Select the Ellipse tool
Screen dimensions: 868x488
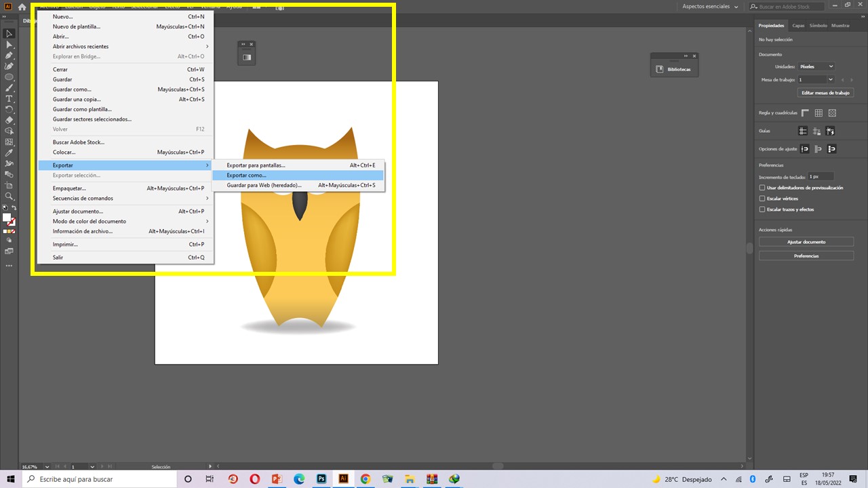tap(9, 77)
